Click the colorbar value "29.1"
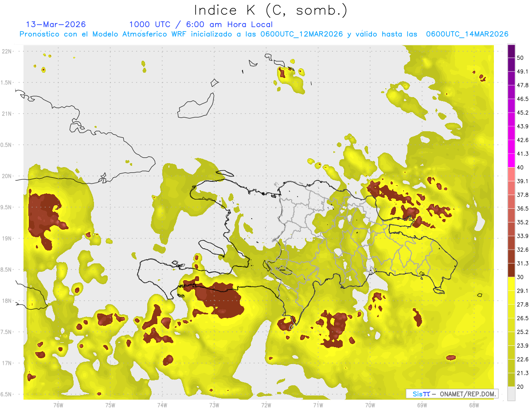 tap(523, 291)
